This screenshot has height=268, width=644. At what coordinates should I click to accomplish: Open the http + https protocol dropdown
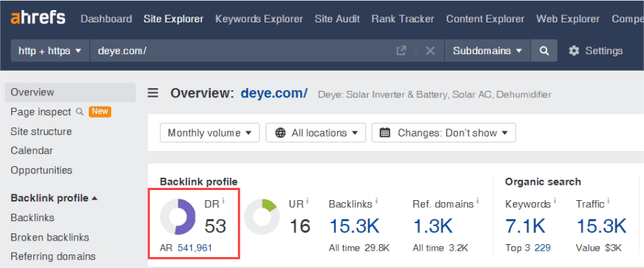coord(50,51)
